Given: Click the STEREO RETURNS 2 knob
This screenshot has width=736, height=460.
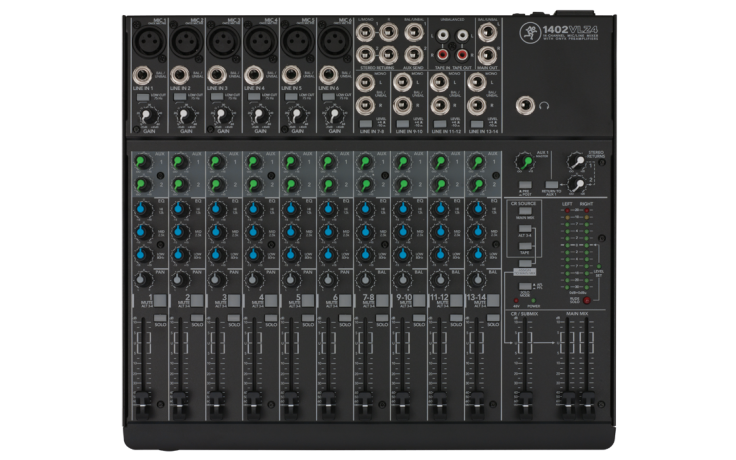Looking at the screenshot, I should point(577,184).
